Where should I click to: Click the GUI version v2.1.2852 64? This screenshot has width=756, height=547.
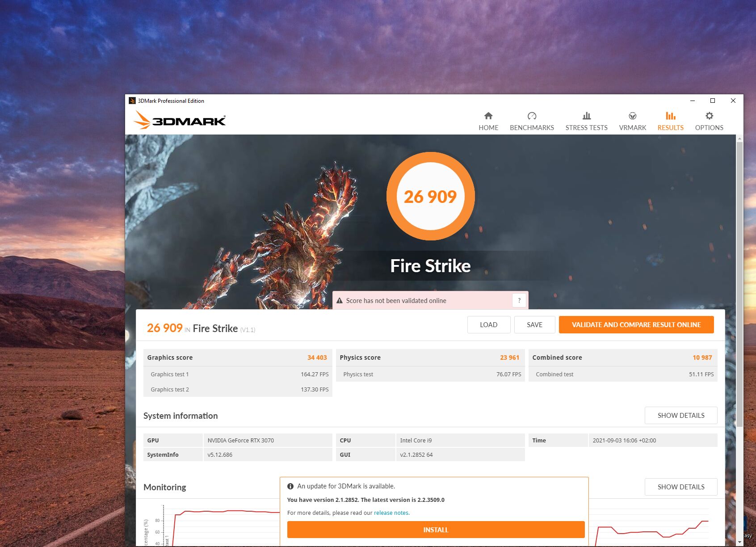(x=416, y=455)
